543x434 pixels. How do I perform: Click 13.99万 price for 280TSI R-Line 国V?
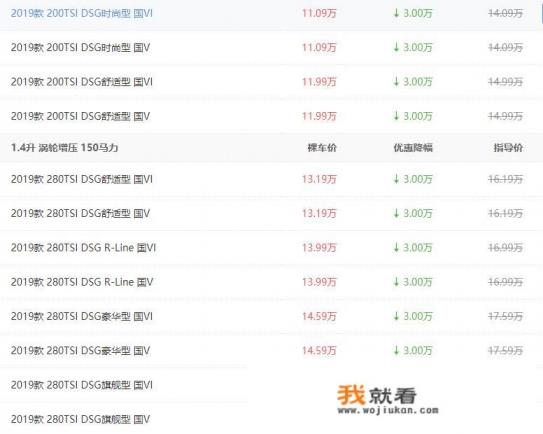point(319,282)
